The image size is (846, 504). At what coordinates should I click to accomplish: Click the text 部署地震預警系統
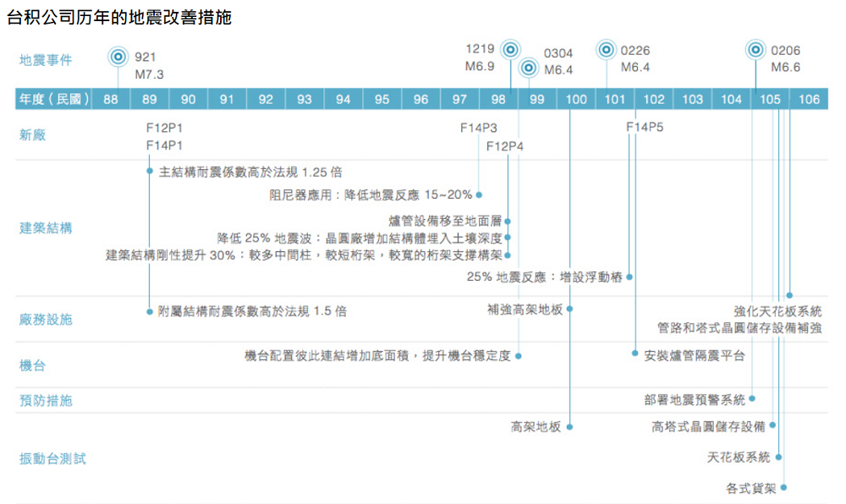click(695, 399)
